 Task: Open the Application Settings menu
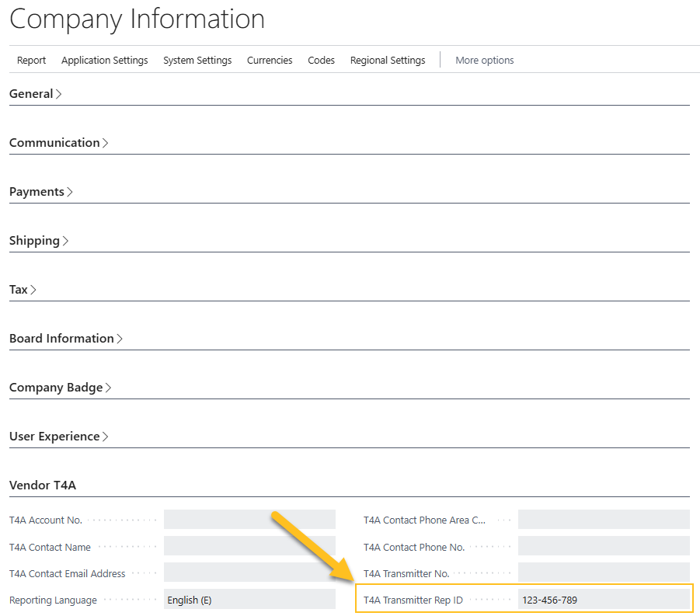[x=104, y=60]
